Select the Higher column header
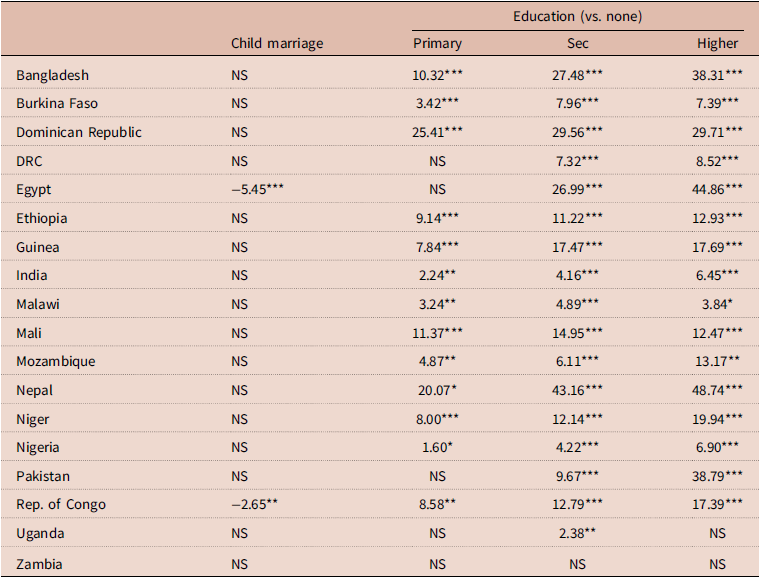This screenshot has width=760, height=577. (x=717, y=44)
